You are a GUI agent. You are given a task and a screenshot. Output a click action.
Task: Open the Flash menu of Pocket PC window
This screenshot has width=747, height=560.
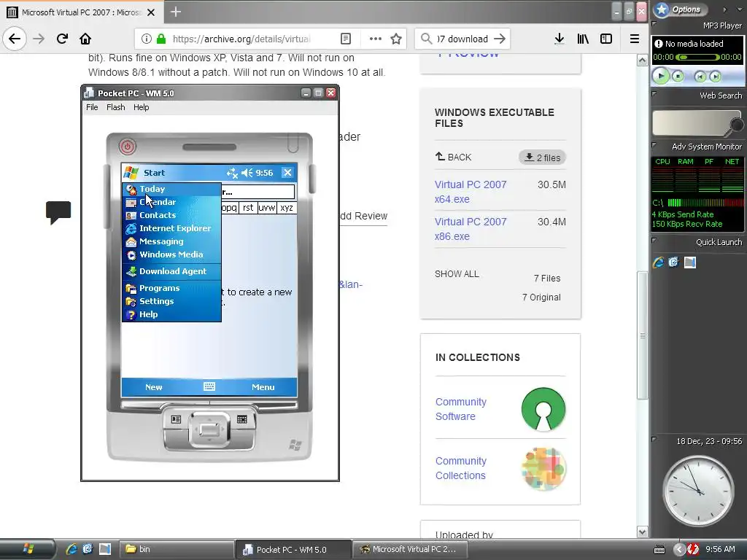click(116, 107)
